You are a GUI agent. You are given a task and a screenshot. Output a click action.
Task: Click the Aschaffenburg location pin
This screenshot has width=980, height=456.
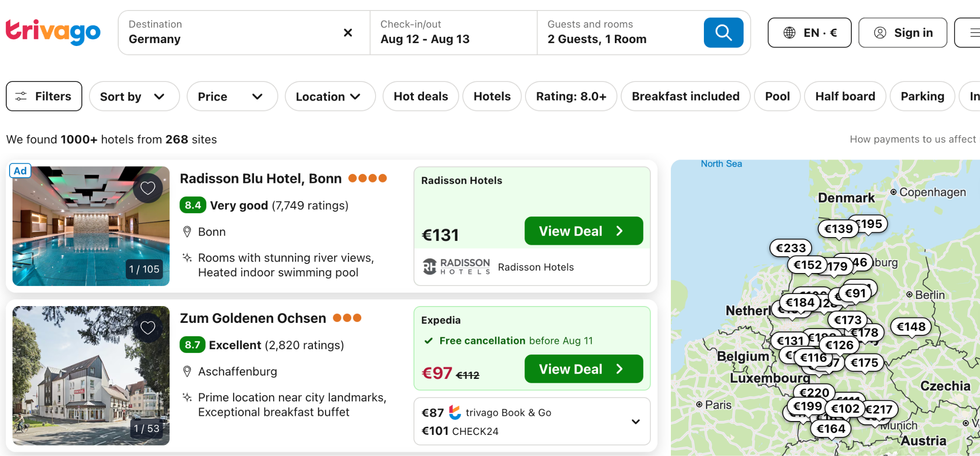point(187,371)
